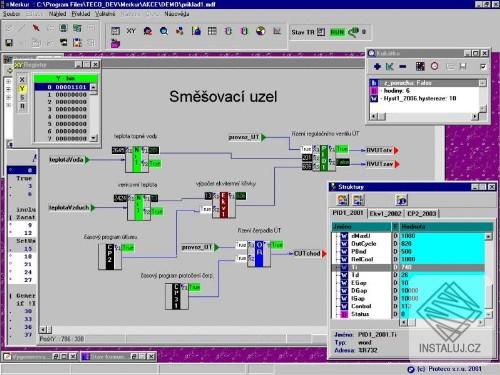Click the Hodnota column header in Struktury
This screenshot has height=375, width=500.
[x=446, y=227]
